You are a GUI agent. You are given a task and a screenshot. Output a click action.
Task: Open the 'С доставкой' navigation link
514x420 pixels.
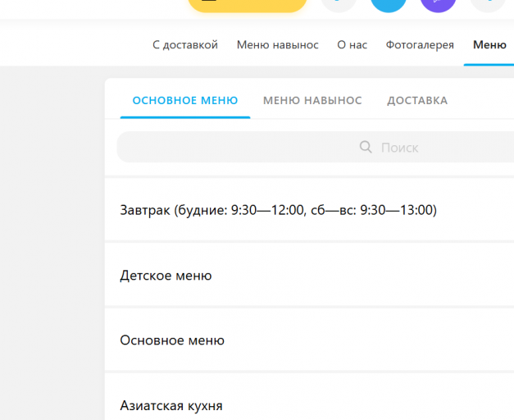[x=185, y=44]
